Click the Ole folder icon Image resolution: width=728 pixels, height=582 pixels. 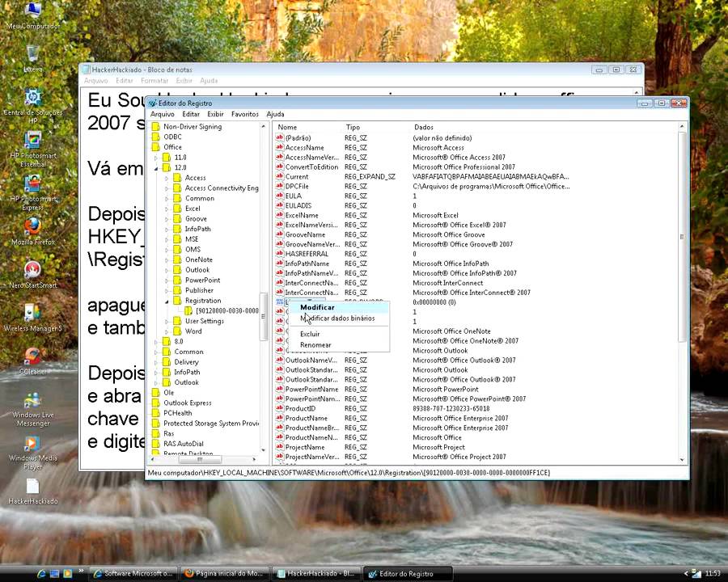pos(156,392)
